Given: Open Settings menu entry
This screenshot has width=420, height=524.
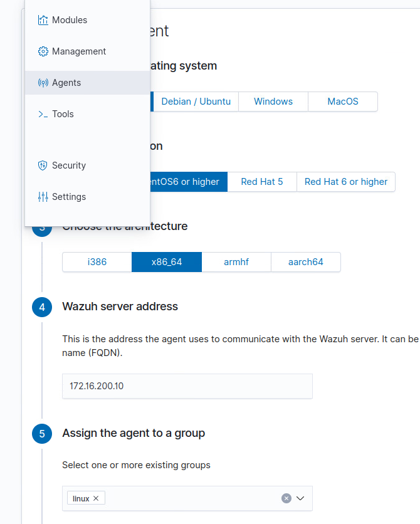Looking at the screenshot, I should 69,197.
